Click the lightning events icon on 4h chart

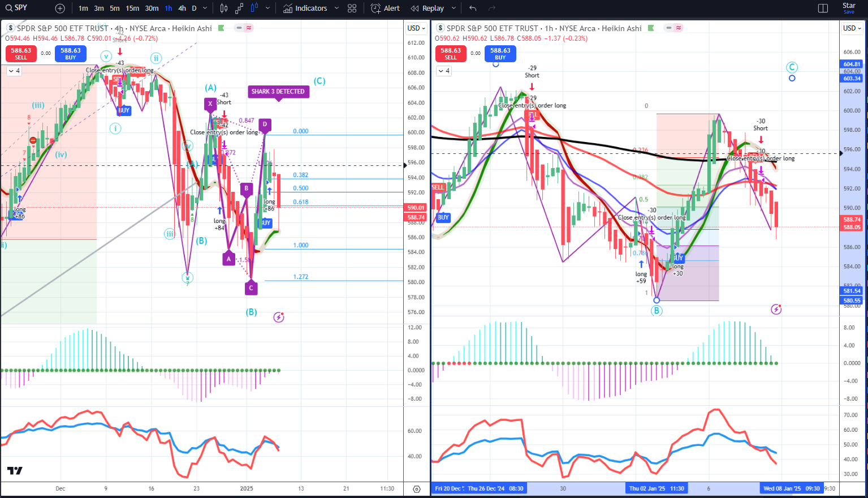(x=279, y=317)
